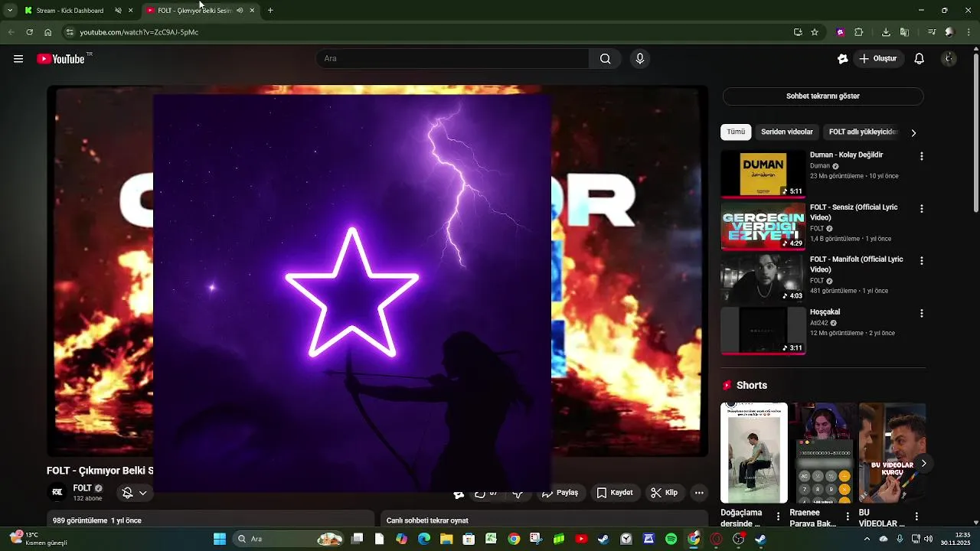Click the taskbar volume icon
This screenshot has height=551, width=980.
pos(929,539)
